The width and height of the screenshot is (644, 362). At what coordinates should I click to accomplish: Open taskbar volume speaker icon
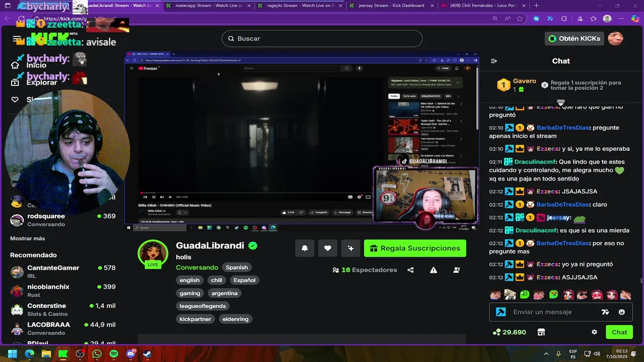(x=597, y=354)
